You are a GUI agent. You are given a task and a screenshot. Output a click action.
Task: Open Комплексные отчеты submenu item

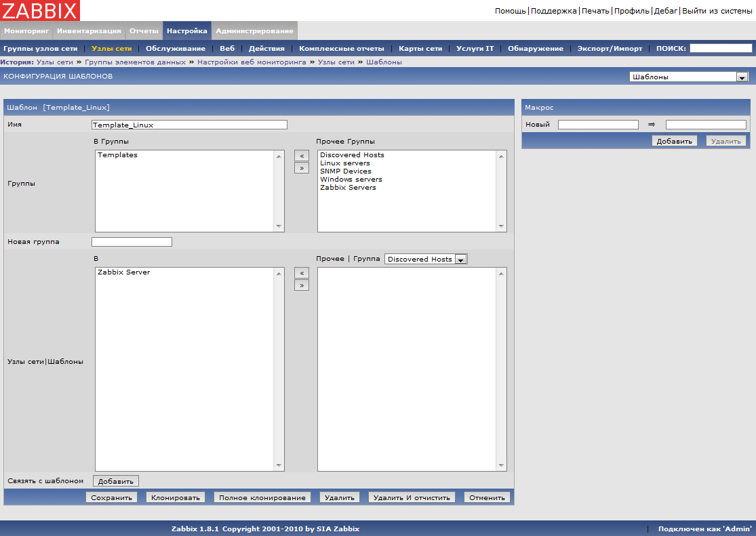pos(341,48)
